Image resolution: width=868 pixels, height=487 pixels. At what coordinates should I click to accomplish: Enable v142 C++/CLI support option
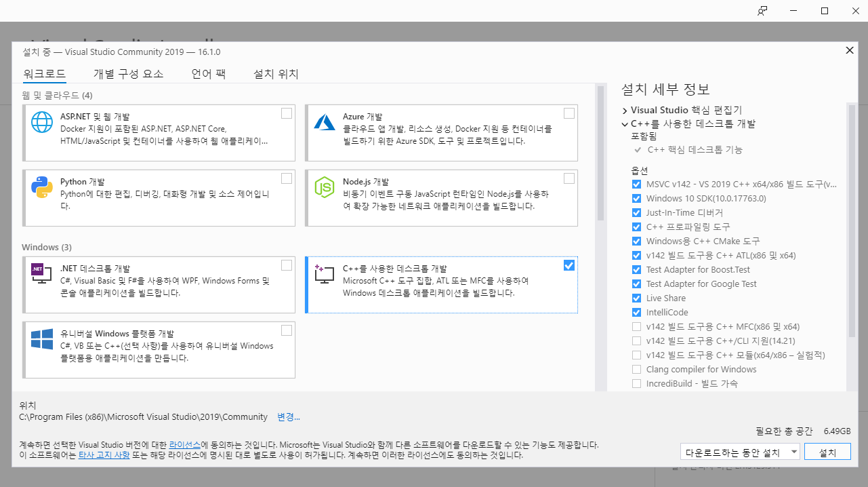click(x=636, y=341)
